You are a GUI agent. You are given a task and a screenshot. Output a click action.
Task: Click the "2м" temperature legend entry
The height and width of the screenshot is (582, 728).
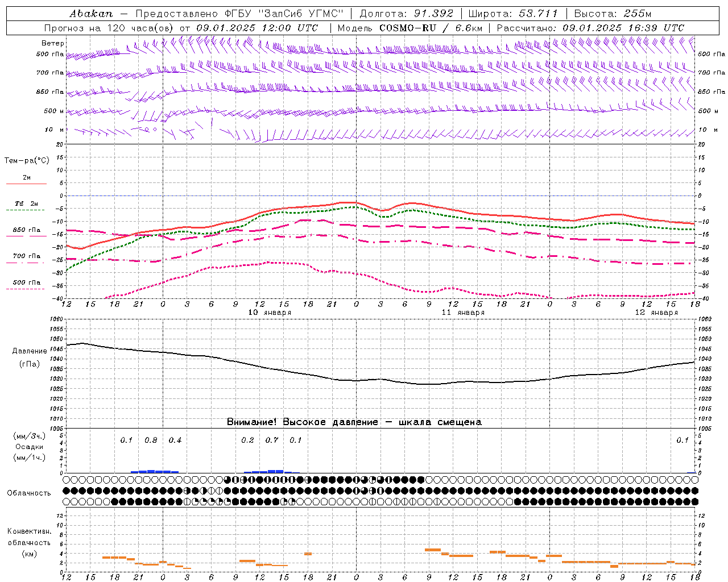(x=27, y=177)
